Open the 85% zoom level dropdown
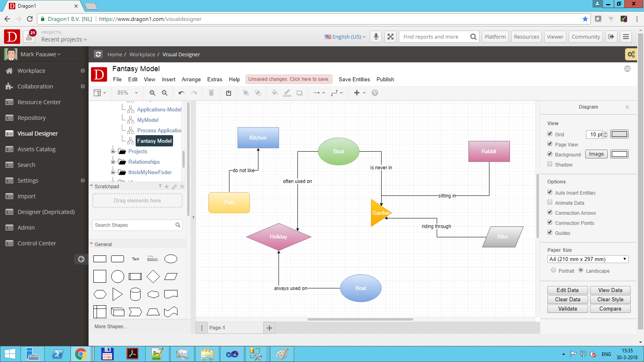The width and height of the screenshot is (644, 362). (x=128, y=93)
